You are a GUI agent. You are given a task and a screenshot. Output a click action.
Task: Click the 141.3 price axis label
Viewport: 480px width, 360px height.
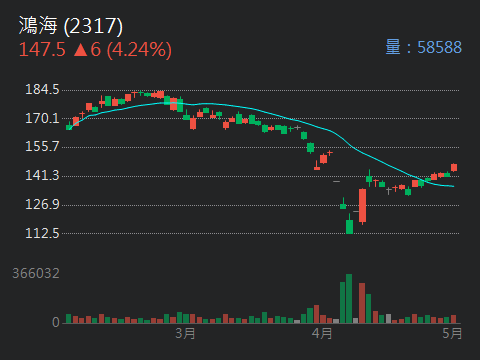(x=42, y=176)
